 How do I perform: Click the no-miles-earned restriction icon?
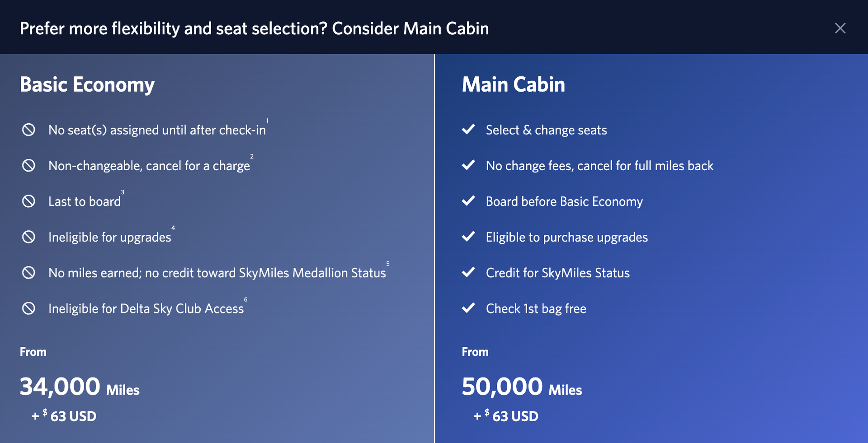point(29,272)
